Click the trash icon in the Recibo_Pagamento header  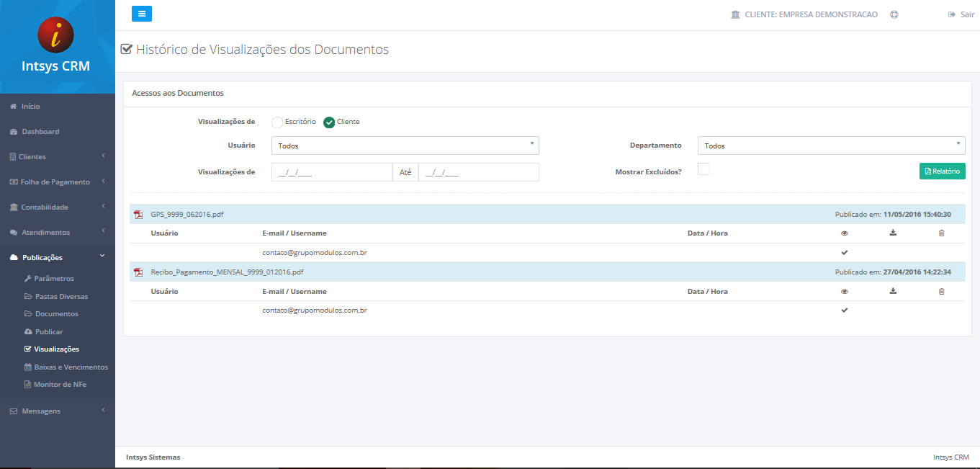click(x=941, y=291)
